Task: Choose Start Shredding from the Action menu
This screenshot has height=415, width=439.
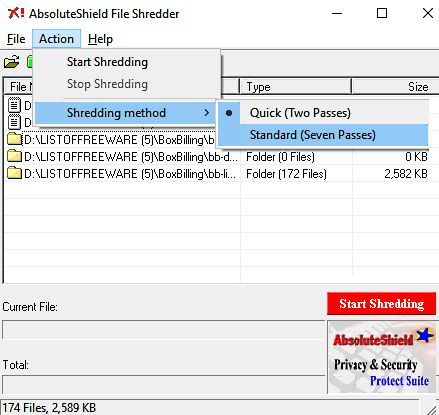Action: pos(127,62)
